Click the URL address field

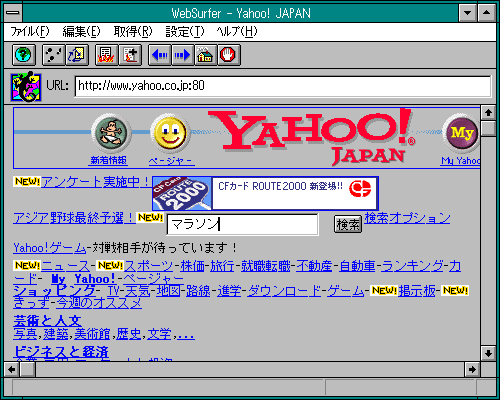click(283, 86)
